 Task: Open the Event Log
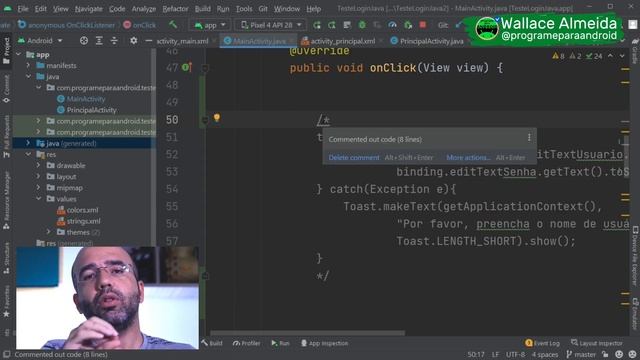[x=542, y=343]
